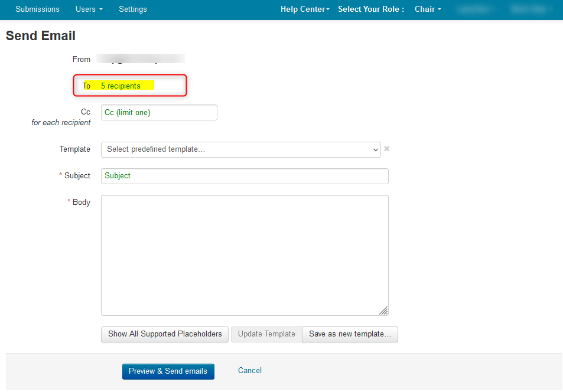
Task: Click the Template field label
Action: 74,149
